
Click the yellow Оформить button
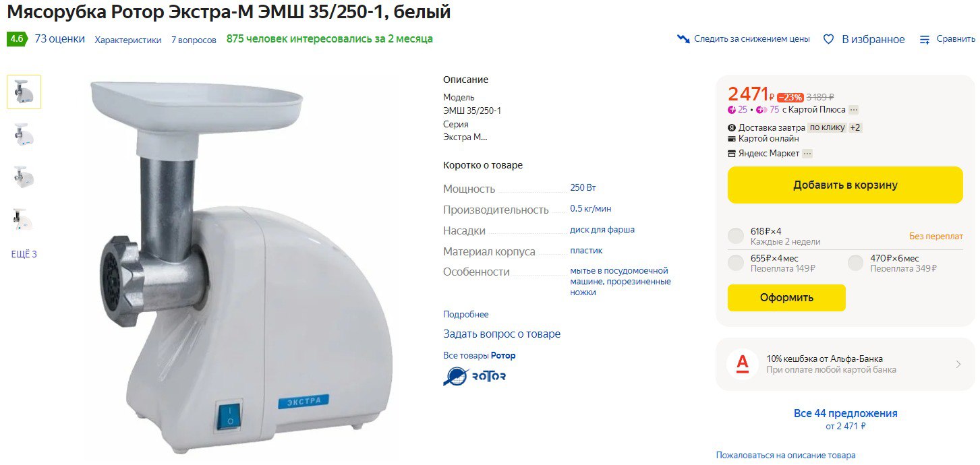[x=786, y=298]
